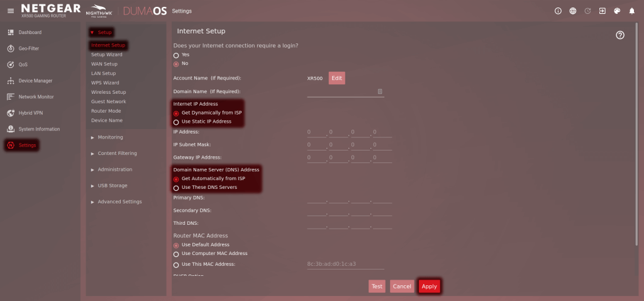
Task: Expand the Advanced Settings section
Action: [x=116, y=202]
